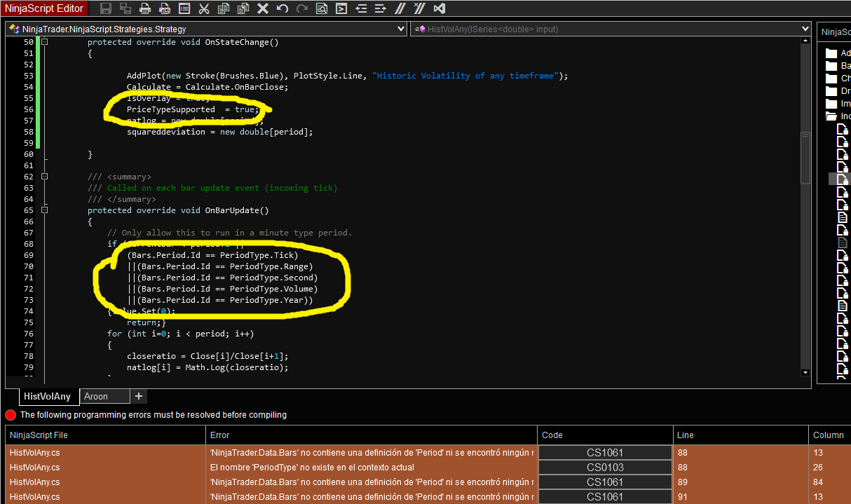Click the Undo arrow icon
This screenshot has height=504, width=851.
tap(282, 8)
